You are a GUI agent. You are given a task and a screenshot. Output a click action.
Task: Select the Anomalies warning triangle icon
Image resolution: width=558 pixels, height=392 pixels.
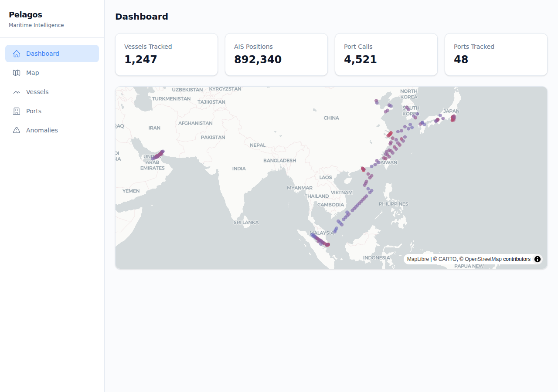17,130
